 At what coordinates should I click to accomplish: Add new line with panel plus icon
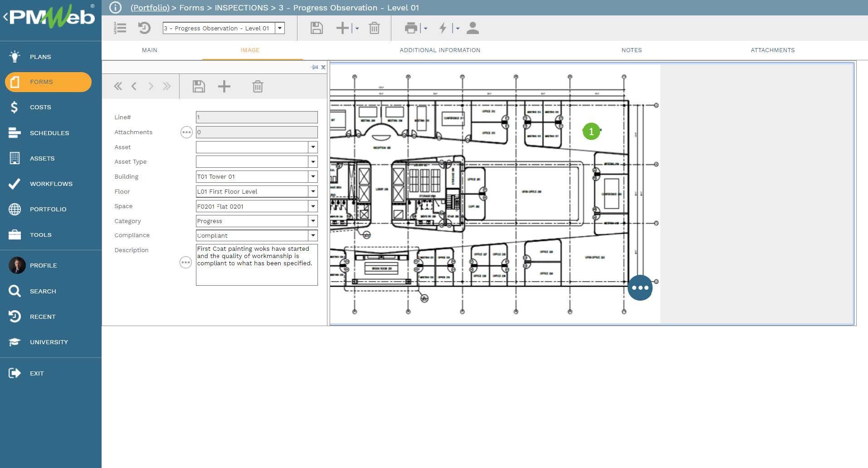coord(224,86)
